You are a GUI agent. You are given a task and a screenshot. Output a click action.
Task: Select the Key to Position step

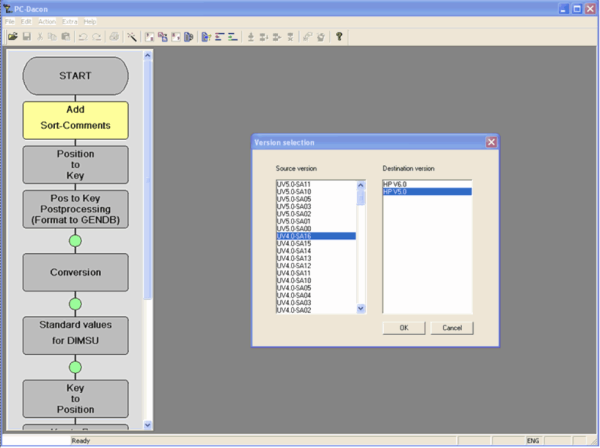coord(75,399)
